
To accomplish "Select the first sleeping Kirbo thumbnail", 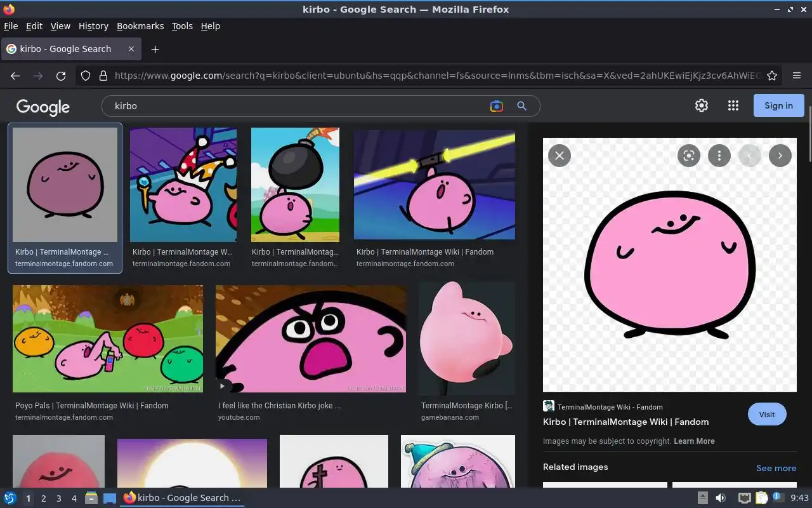I will [x=65, y=185].
